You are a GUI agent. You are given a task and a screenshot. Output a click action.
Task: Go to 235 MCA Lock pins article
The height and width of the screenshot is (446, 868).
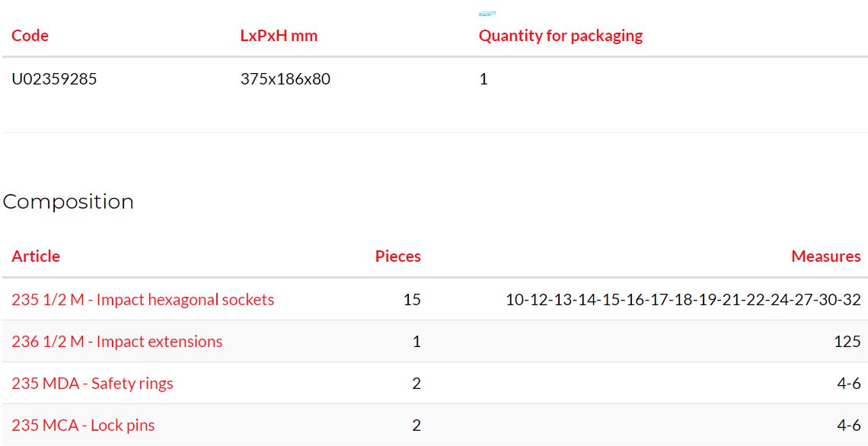tap(83, 425)
